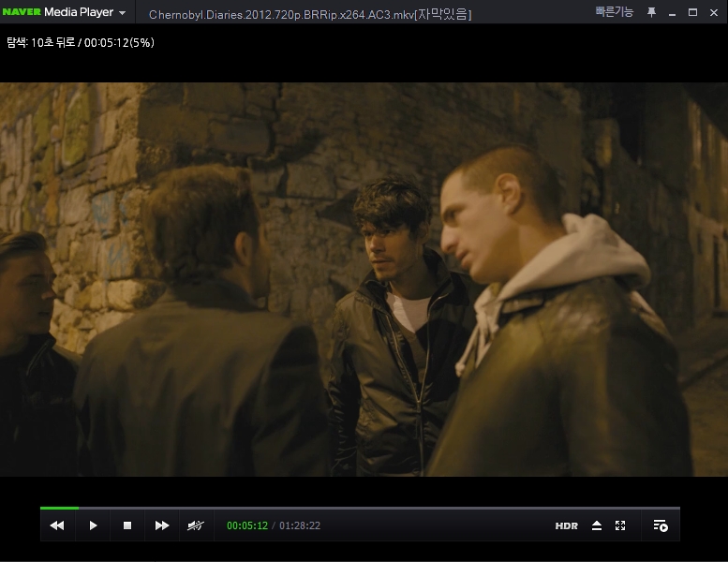Click the Chernobyl Diaries file title
Screen dimensions: 728x562
pos(309,14)
